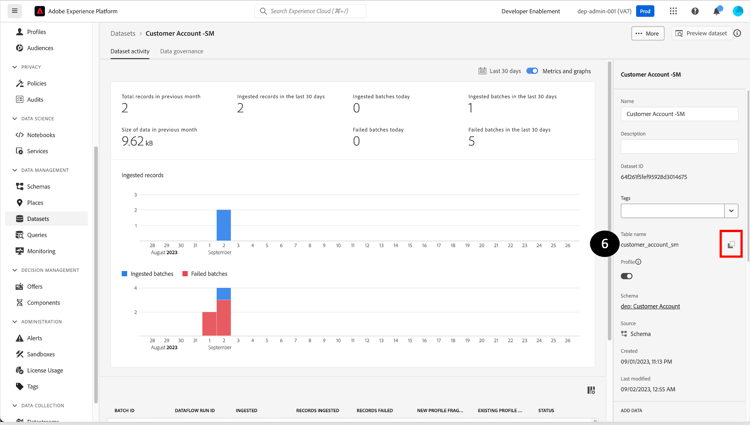The width and height of the screenshot is (750, 425).
Task: Toggle the Profile switch for the dataset
Action: coord(627,276)
